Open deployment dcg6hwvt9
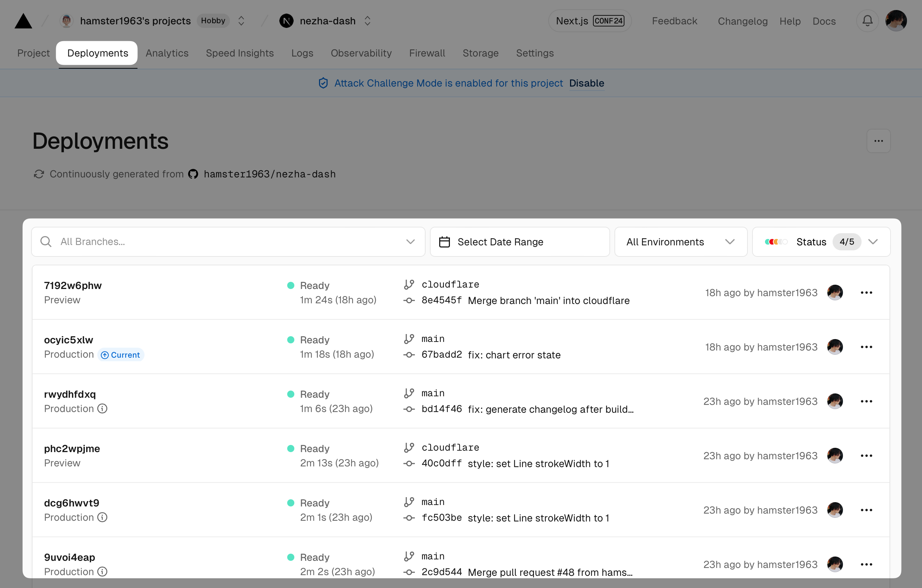 tap(72, 503)
